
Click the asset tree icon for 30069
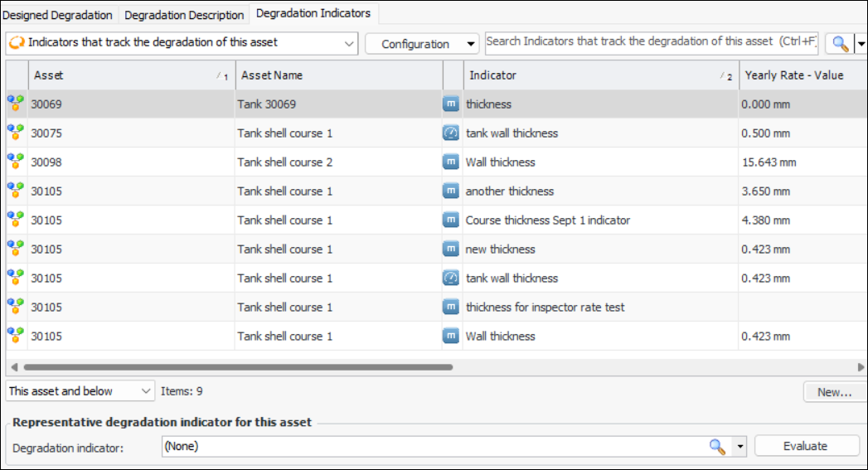(15, 104)
